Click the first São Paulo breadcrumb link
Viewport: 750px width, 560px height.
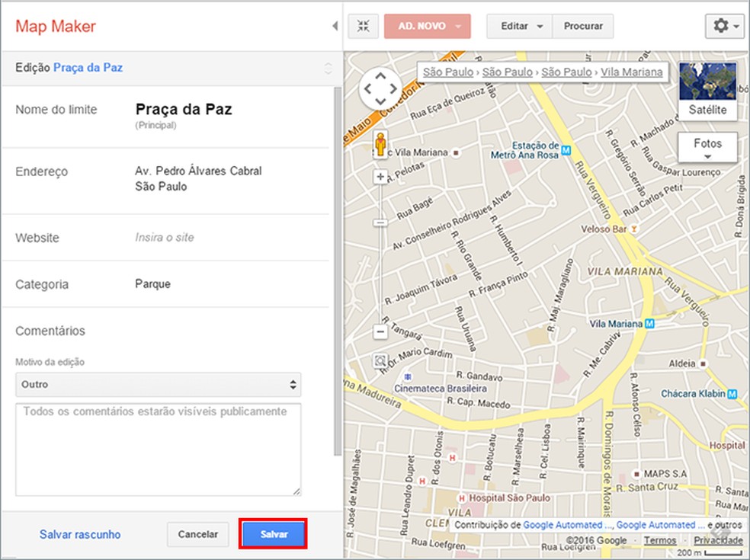(x=447, y=72)
